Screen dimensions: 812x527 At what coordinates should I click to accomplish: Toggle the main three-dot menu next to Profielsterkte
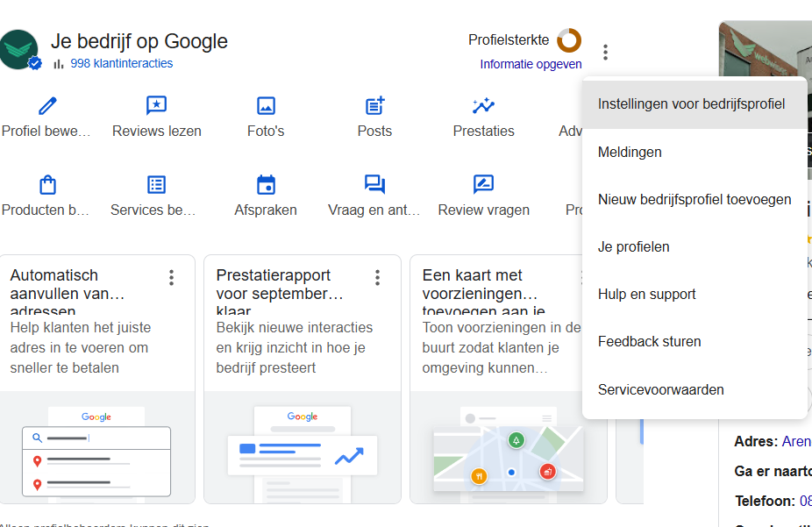tap(605, 53)
